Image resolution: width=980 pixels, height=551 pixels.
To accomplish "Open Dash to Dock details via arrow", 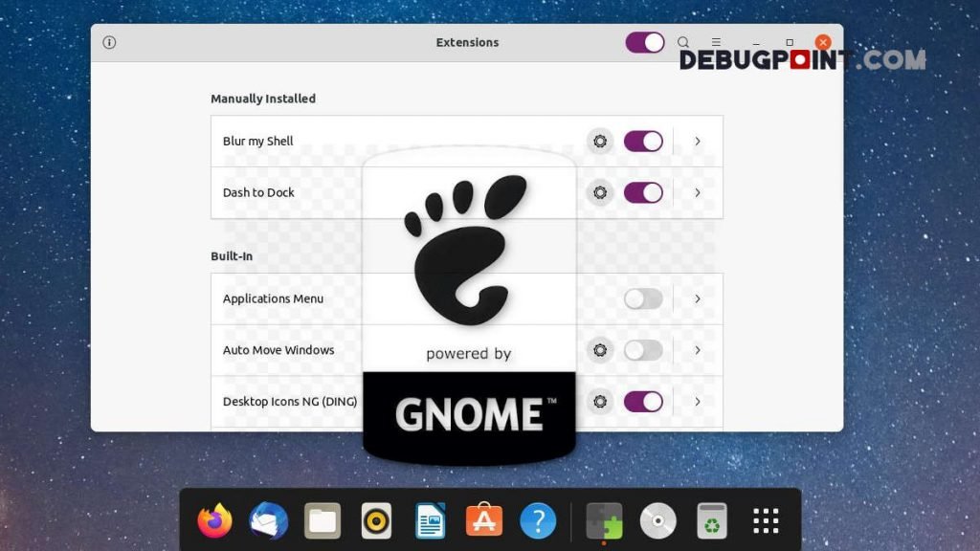I will pyautogui.click(x=698, y=192).
